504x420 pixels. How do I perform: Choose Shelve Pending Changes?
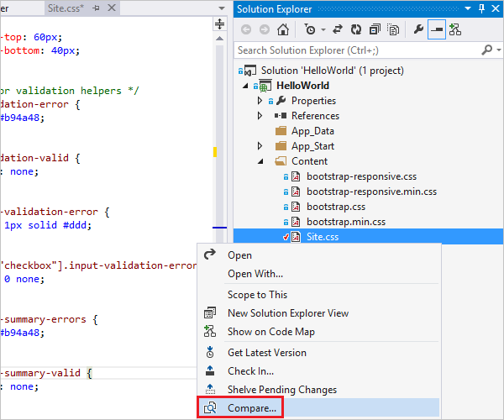[x=282, y=390]
